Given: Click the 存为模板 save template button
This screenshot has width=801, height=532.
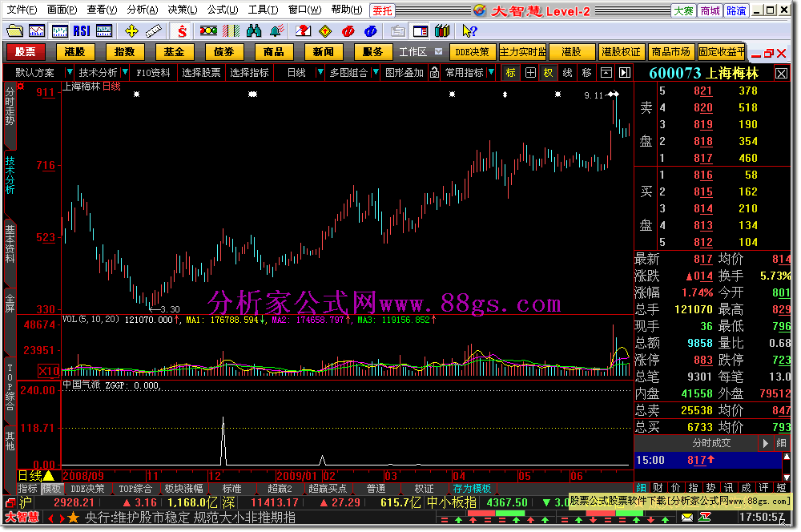Looking at the screenshot, I should coord(472,489).
